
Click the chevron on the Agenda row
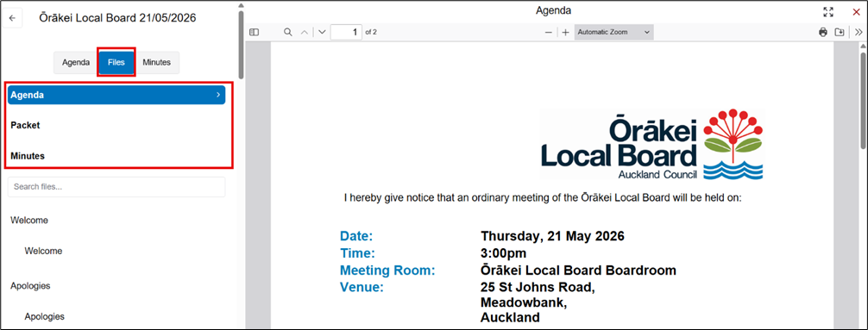218,95
